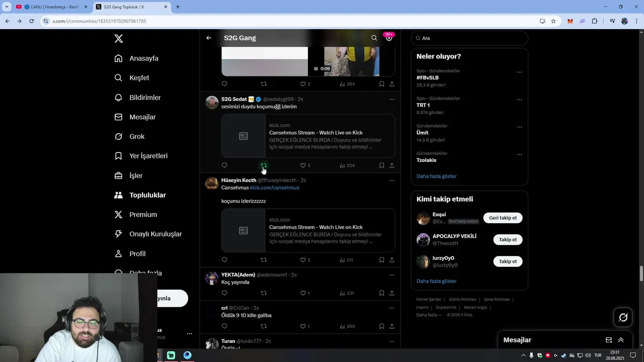Open Kick link card in S2G Sedat's post
Image resolution: width=644 pixels, height=362 pixels.
pyautogui.click(x=308, y=136)
